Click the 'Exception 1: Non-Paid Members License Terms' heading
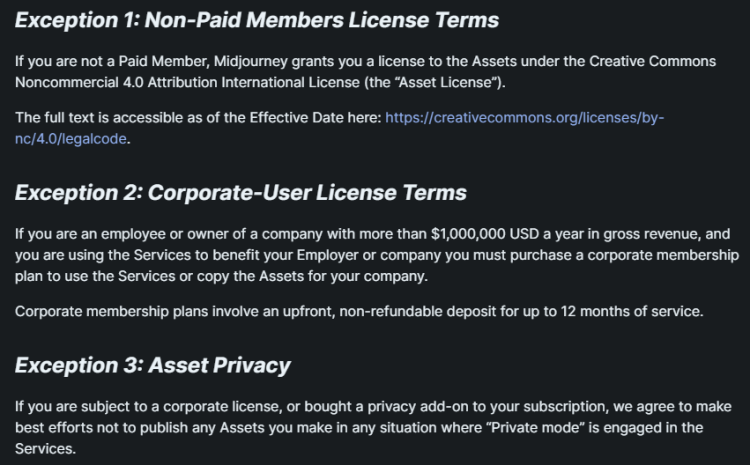This screenshot has height=465, width=750. pyautogui.click(x=257, y=19)
